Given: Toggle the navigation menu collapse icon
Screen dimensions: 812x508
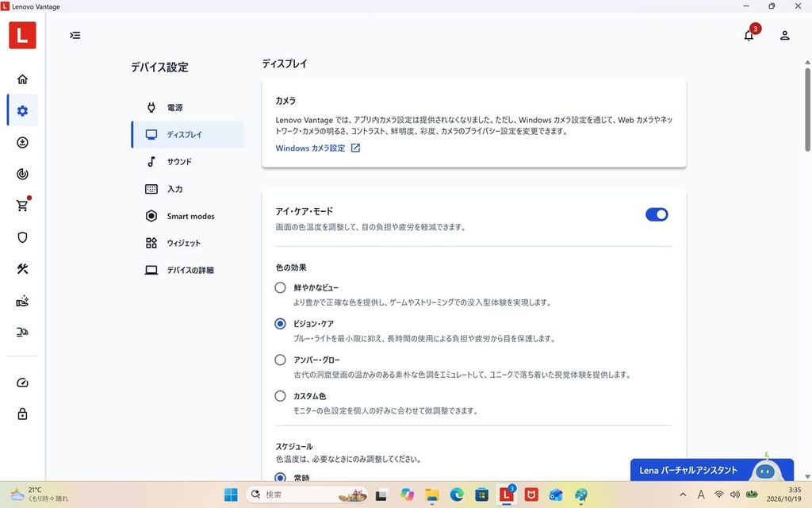Looking at the screenshot, I should pyautogui.click(x=75, y=35).
